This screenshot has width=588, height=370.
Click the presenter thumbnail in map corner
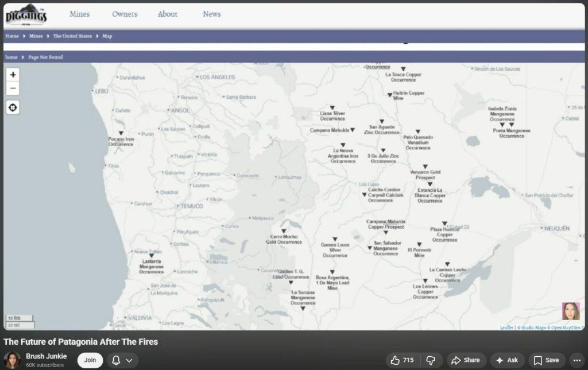[x=570, y=311]
